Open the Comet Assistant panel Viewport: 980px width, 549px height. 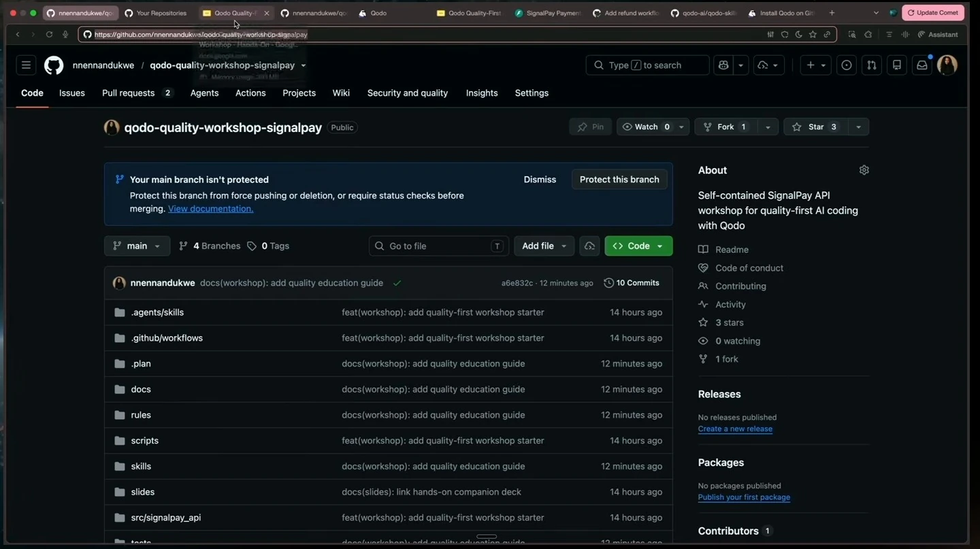pyautogui.click(x=938, y=35)
